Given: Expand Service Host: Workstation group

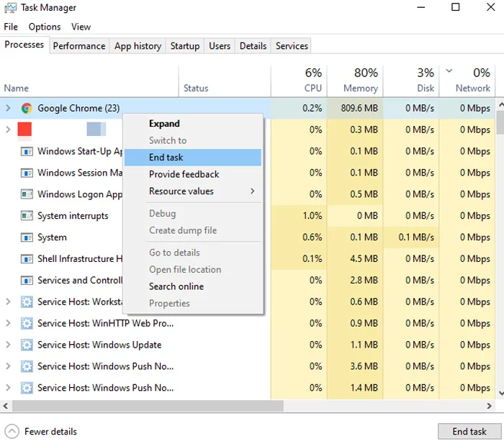Looking at the screenshot, I should (9, 302).
